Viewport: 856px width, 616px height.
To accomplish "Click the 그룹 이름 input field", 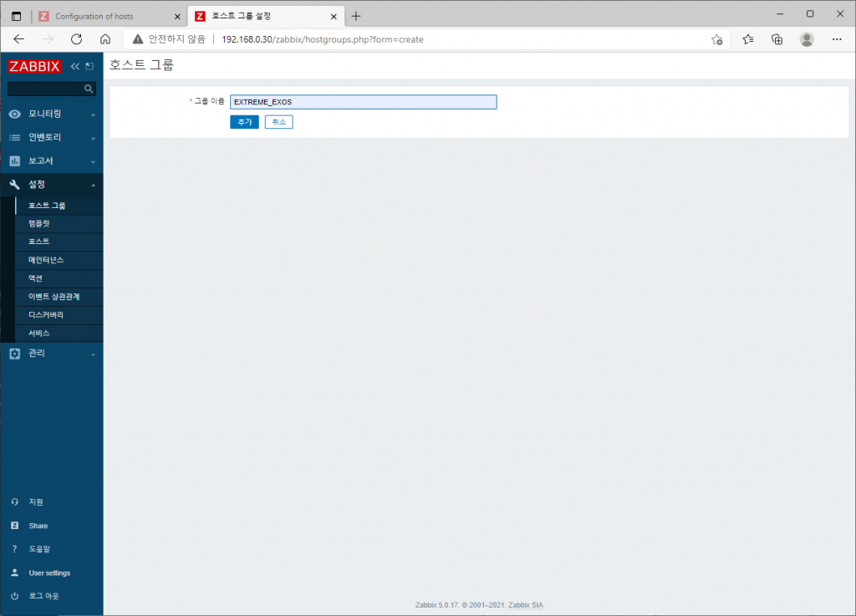I will [x=363, y=101].
